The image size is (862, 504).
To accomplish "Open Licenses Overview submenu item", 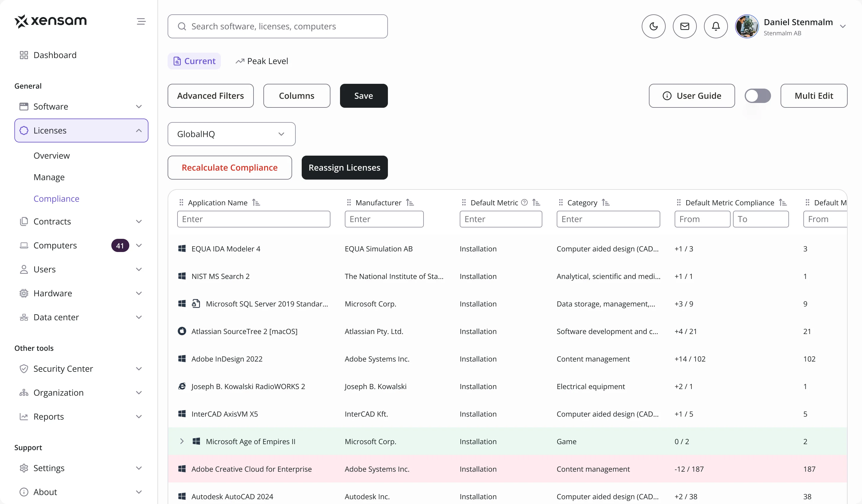I will (x=52, y=156).
